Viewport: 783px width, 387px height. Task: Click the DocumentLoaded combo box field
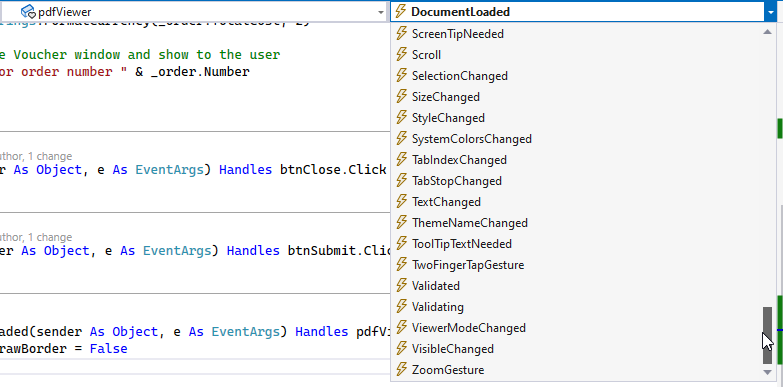[577, 12]
